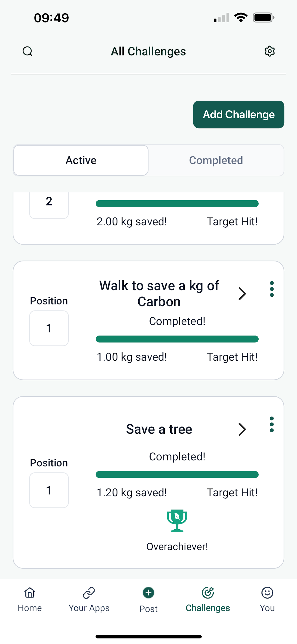This screenshot has height=644, width=297.
Task: Switch to the Completed tab
Action: click(x=216, y=160)
